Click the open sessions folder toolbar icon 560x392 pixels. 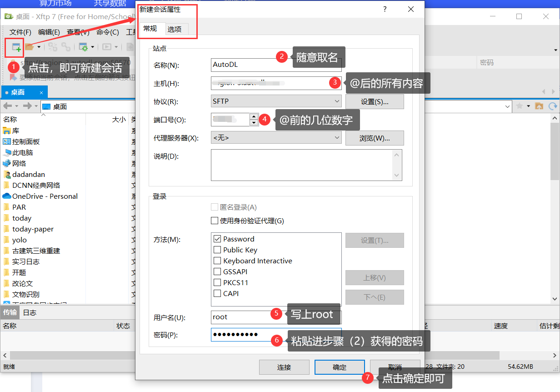pyautogui.click(x=30, y=47)
